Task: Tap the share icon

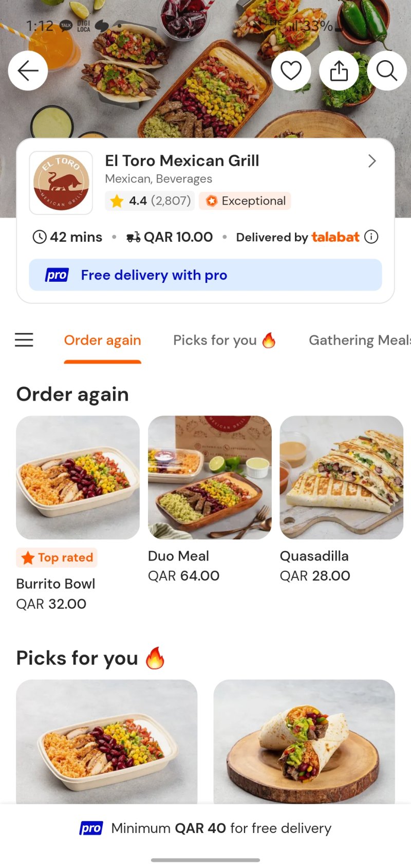Action: click(x=339, y=71)
